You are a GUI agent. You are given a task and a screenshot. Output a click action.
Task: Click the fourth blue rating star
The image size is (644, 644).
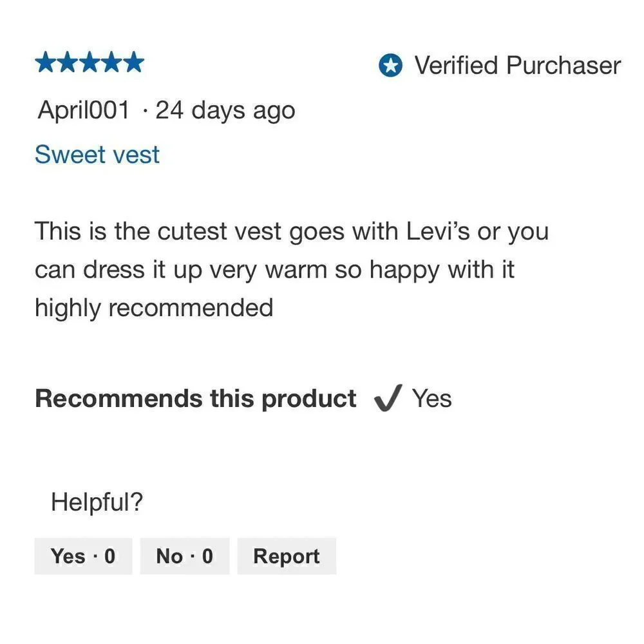click(111, 62)
